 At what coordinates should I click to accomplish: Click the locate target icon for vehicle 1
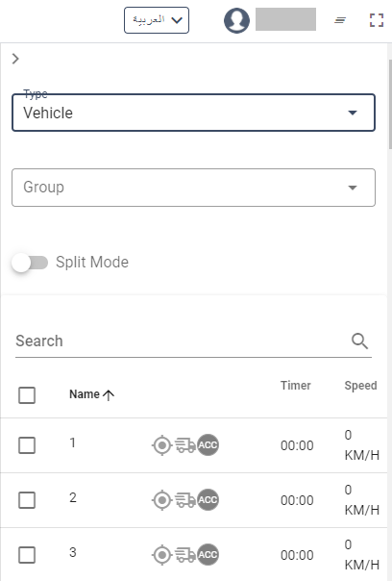point(161,445)
